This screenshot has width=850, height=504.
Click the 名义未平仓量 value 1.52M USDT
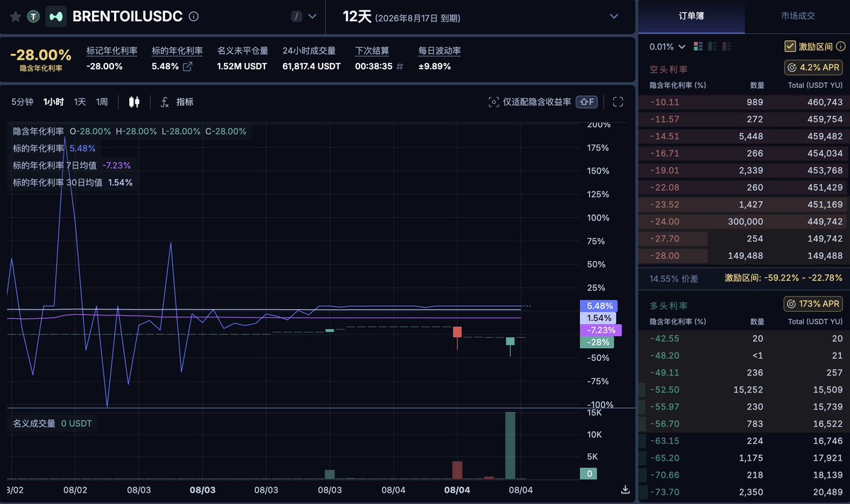pyautogui.click(x=242, y=66)
